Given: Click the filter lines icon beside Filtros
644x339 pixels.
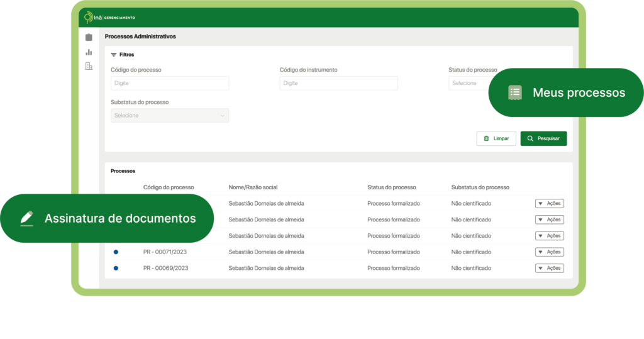Looking at the screenshot, I should coord(114,55).
